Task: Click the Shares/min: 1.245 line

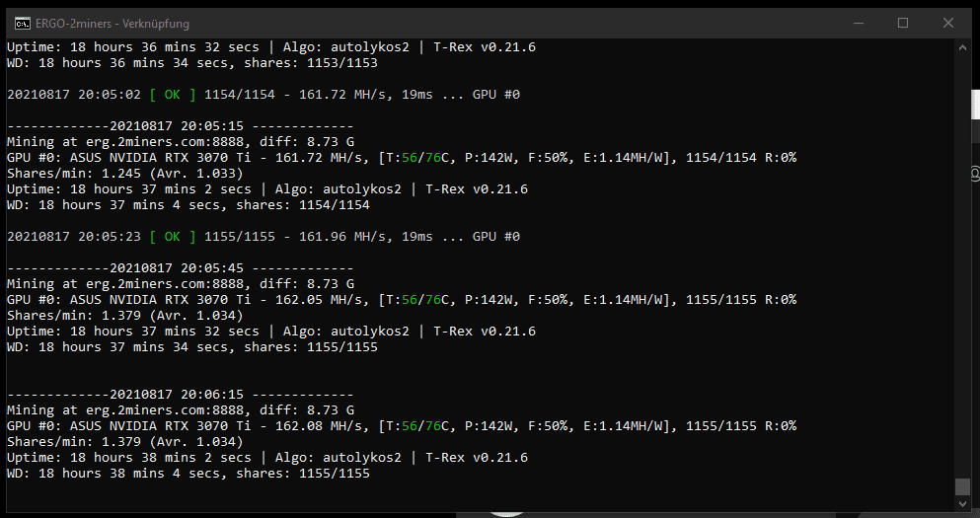Action: (125, 173)
